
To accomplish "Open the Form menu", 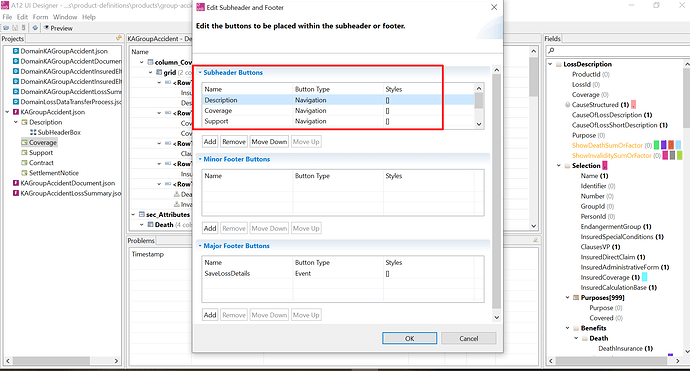I will click(x=40, y=17).
